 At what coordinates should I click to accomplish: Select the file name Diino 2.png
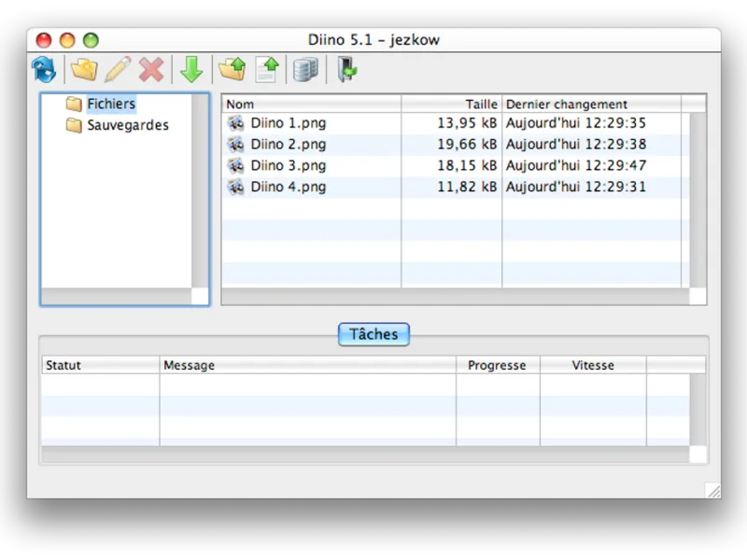tap(289, 145)
